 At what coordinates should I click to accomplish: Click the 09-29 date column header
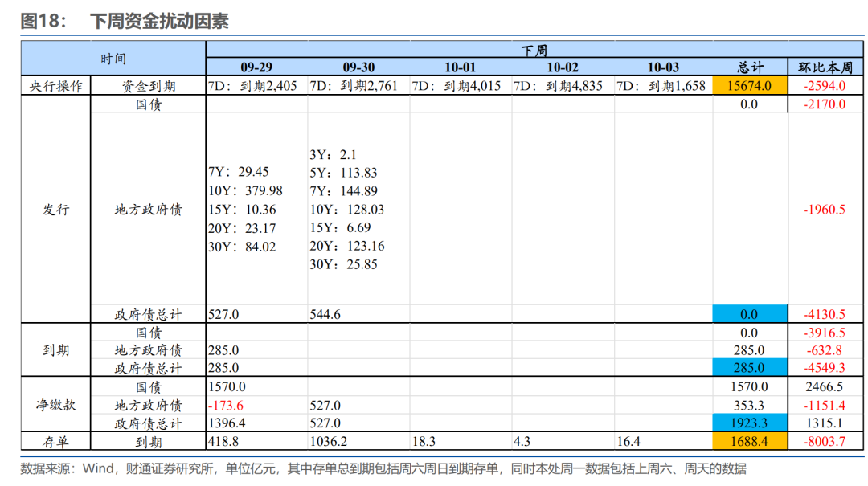pos(256,67)
